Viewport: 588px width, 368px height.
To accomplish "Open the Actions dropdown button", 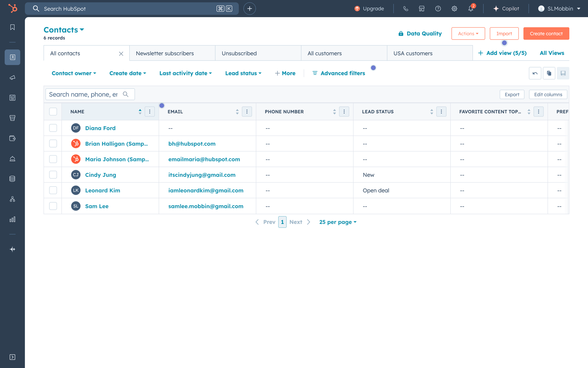I will pos(468,33).
